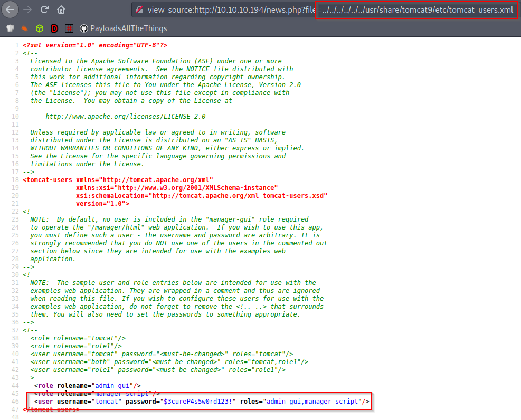This screenshot has width=521, height=420.
Task: Open the red hash grid bookmark
Action: pyautogui.click(x=69, y=28)
